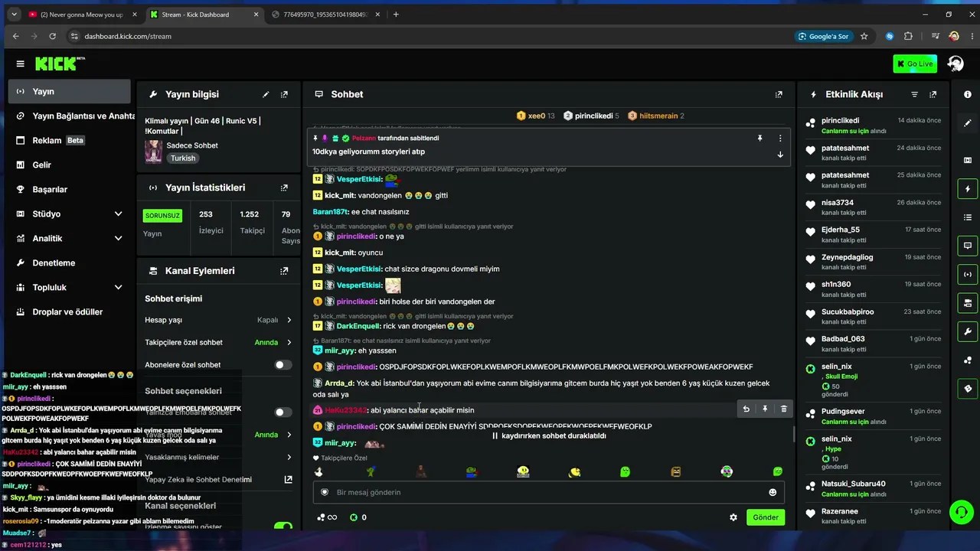Viewport: 980px width, 551px height.
Task: Reply to the HaKu23342 message
Action: 746,409
